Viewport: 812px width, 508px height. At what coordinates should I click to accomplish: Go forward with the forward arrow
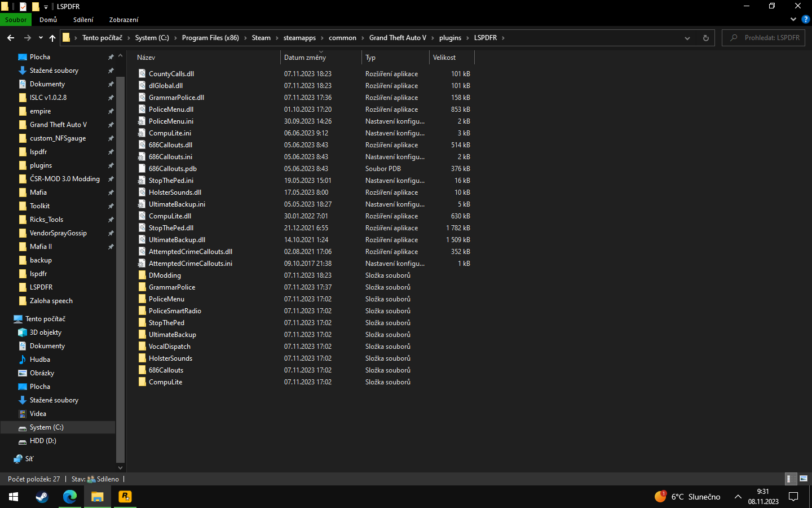click(x=27, y=38)
